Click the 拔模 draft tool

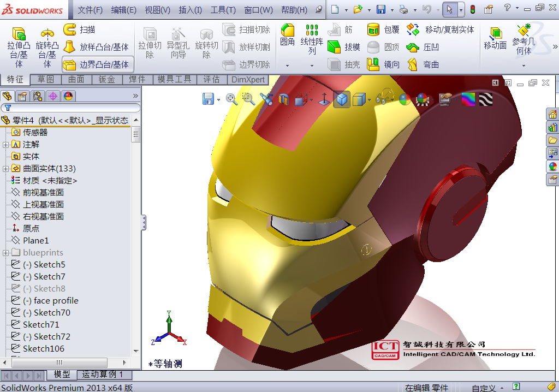pyautogui.click(x=344, y=47)
